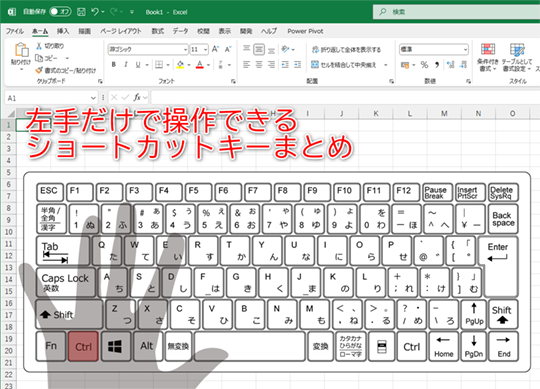Toggle the AutoSave (自動保存) switch
Screen dimensions: 540x389
[x=60, y=12]
